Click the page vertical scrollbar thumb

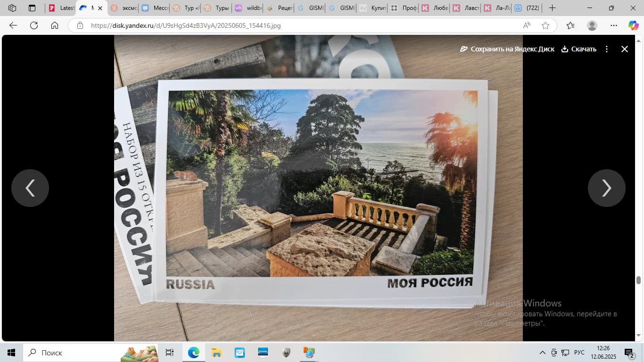coord(639,280)
